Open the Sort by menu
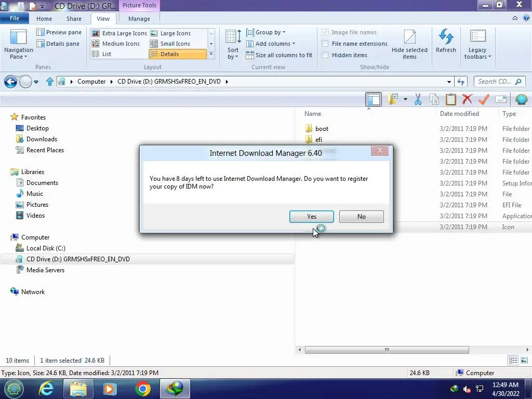Screen dimensions: 532x399 point(233,45)
